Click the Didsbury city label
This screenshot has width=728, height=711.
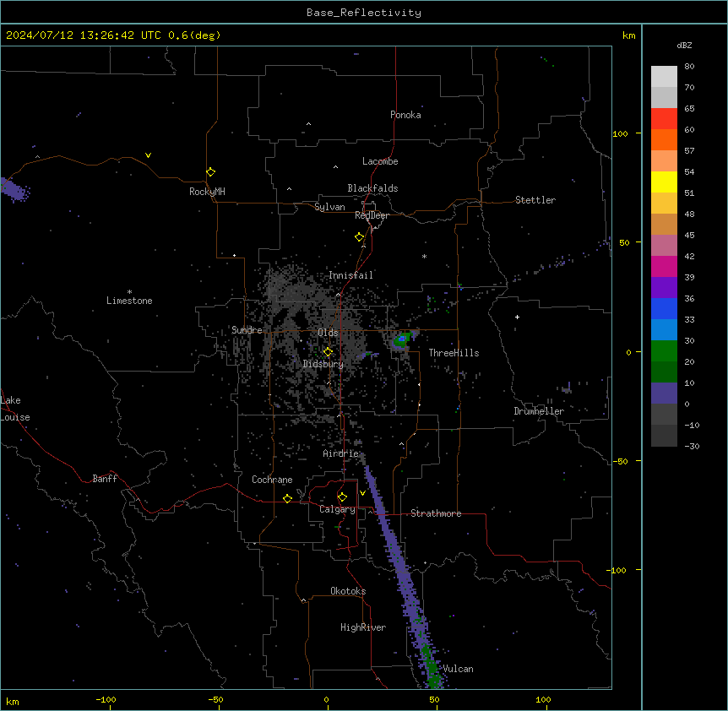[x=323, y=364]
